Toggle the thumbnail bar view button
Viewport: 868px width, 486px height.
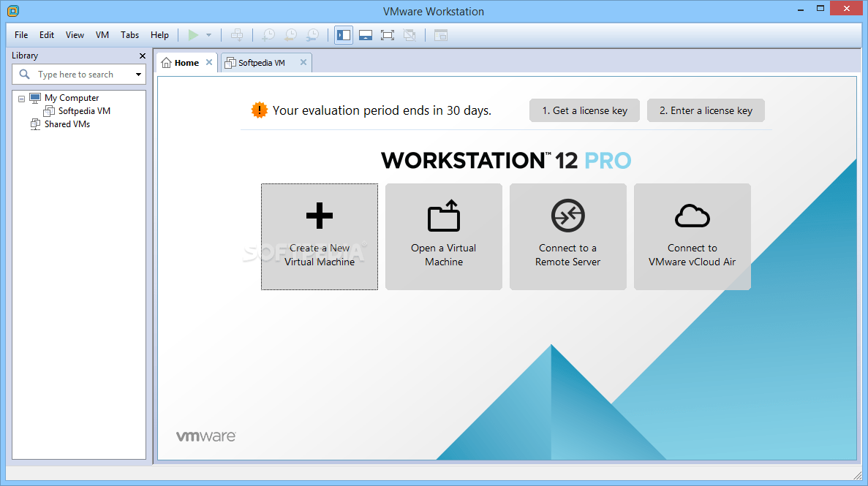tap(366, 35)
